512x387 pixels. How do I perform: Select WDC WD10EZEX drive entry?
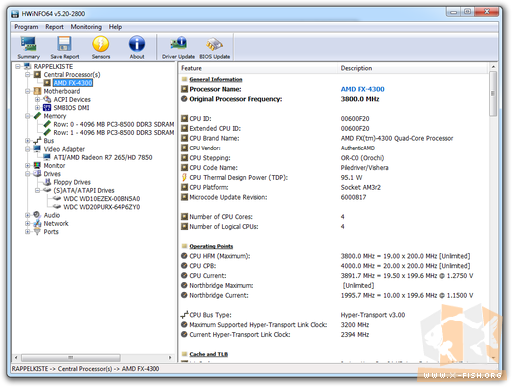pos(102,199)
